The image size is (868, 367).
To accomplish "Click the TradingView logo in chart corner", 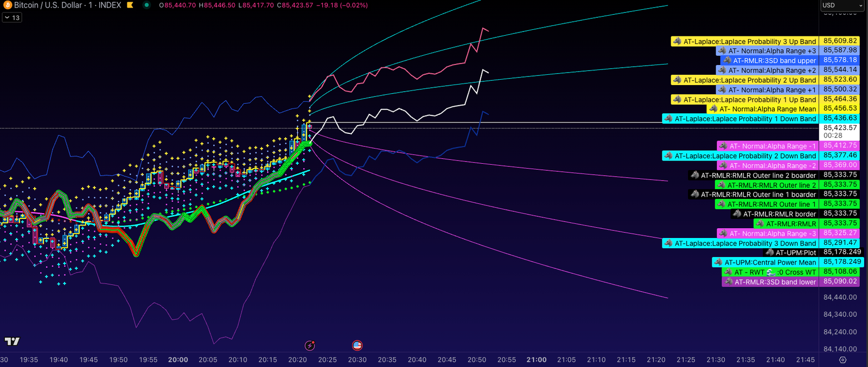I will pos(12,341).
